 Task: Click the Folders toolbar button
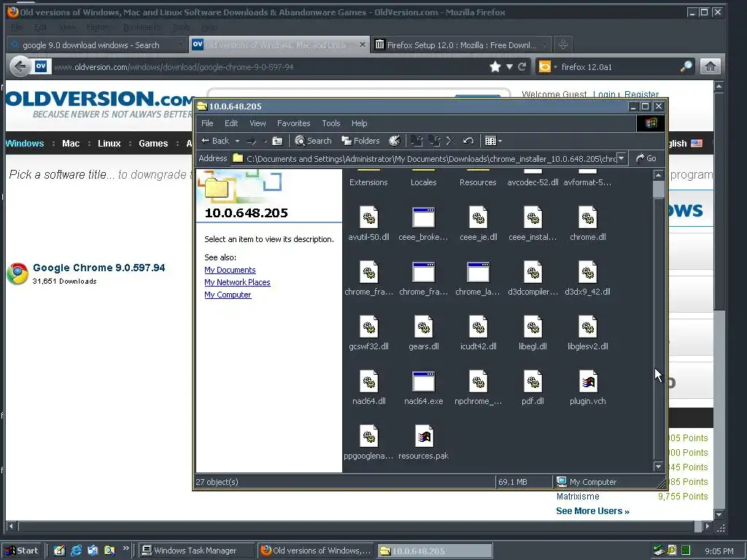point(360,141)
